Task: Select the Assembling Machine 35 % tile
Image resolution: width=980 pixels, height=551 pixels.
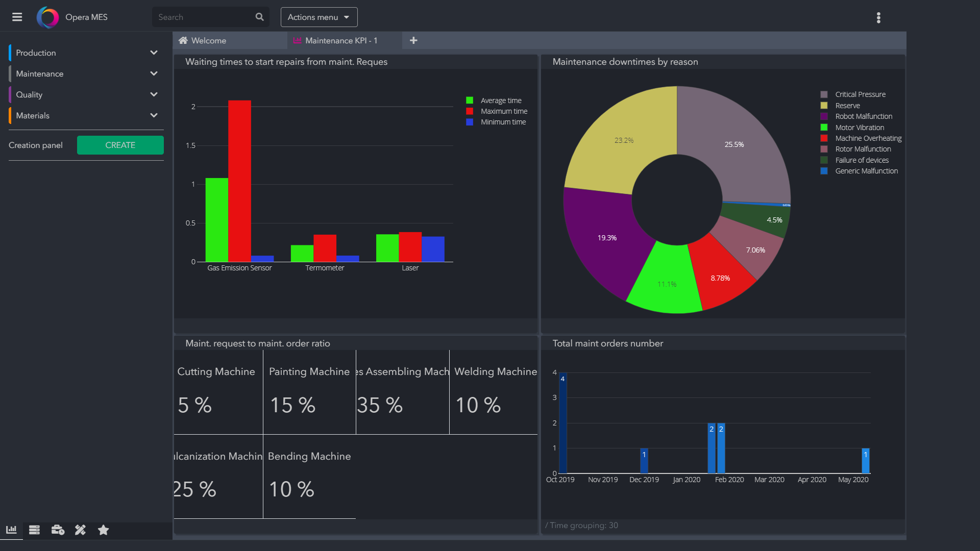Action: coord(403,392)
